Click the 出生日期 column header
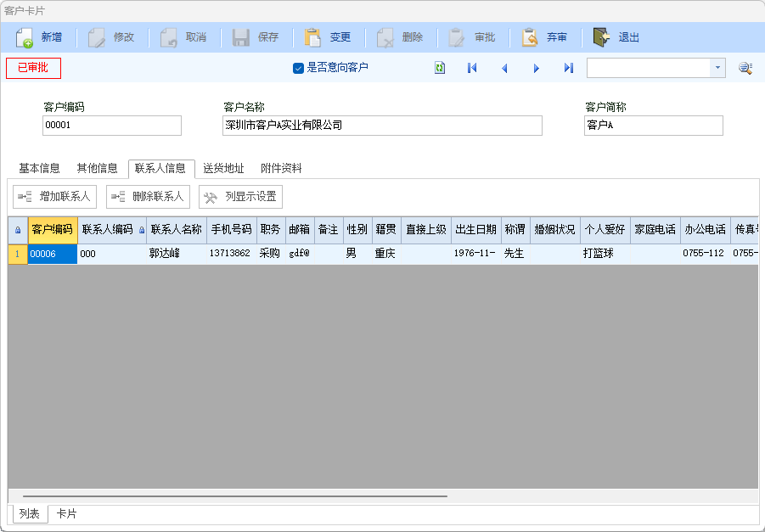 [476, 230]
